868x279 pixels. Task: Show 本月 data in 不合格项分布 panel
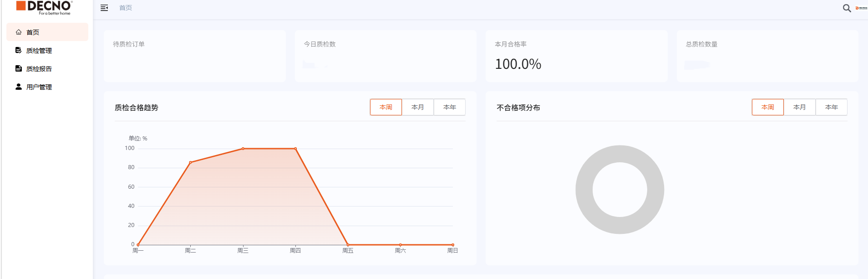click(x=799, y=107)
